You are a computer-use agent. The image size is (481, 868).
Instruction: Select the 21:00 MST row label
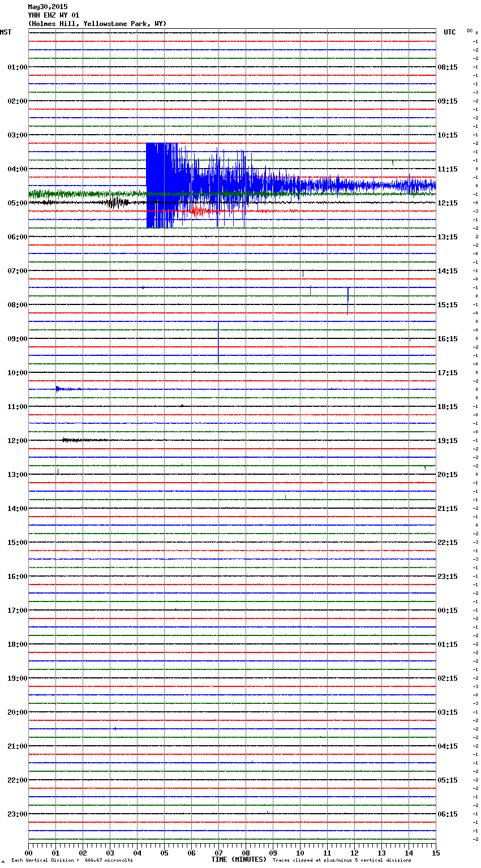click(x=18, y=746)
